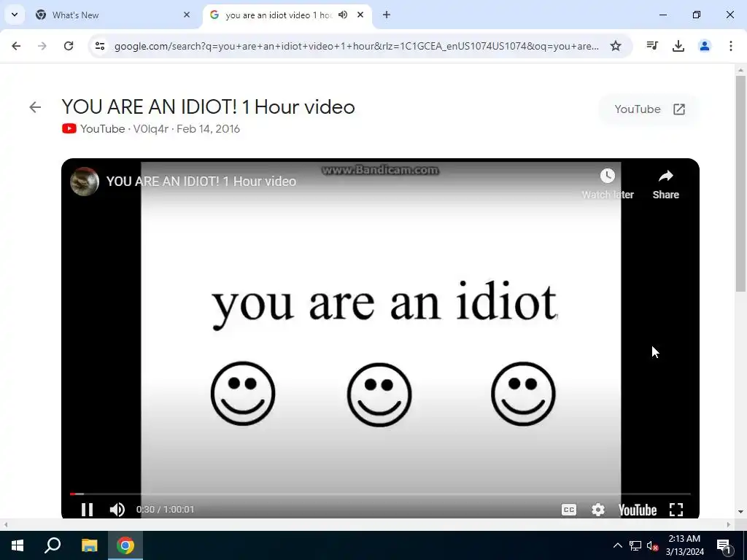This screenshot has height=560, width=747.
Task: Seek on the video progress bar
Action: (x=380, y=494)
